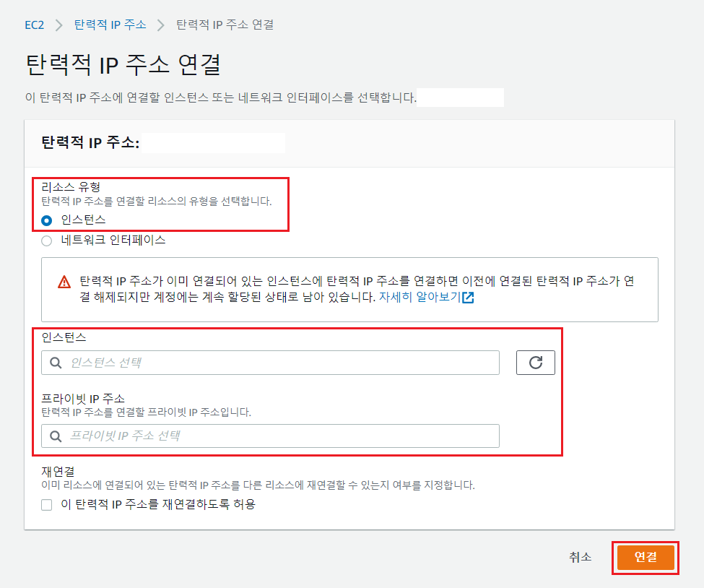Open the 자세히 알아보기 link
Viewport: 704px width, 588px height.
pos(420,297)
